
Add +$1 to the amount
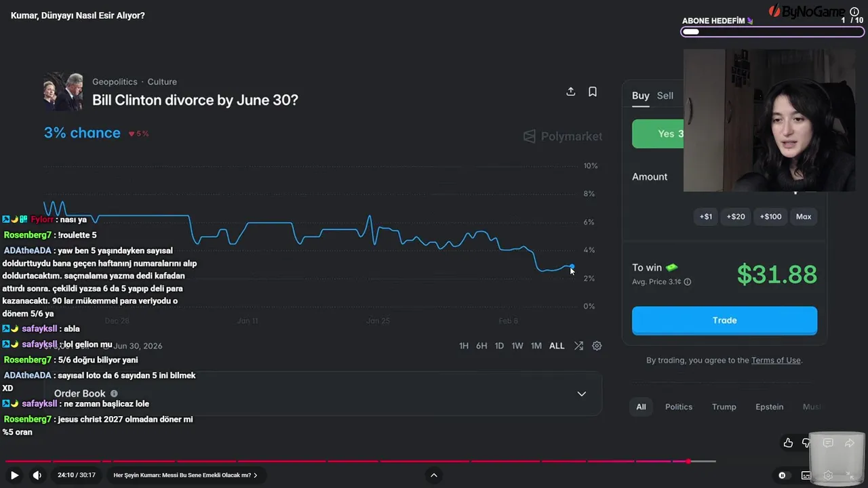[706, 217]
